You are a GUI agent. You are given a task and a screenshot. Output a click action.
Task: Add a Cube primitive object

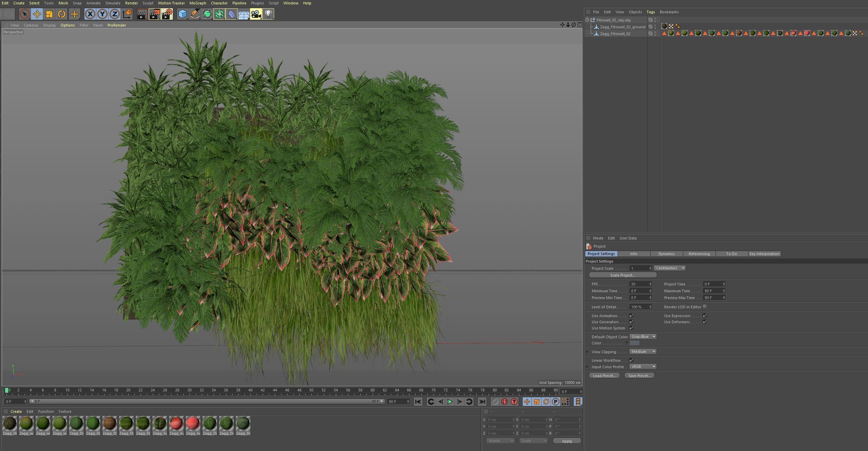click(182, 14)
